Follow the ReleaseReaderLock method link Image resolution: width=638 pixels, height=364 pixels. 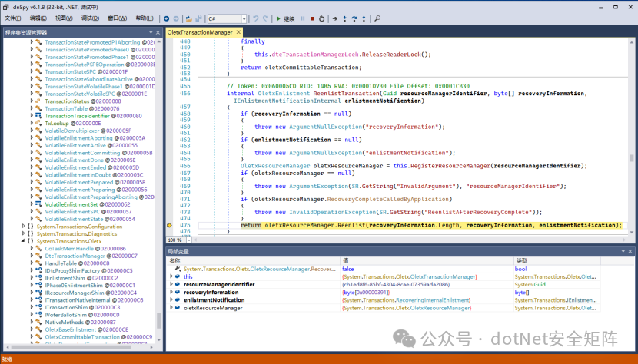point(391,54)
